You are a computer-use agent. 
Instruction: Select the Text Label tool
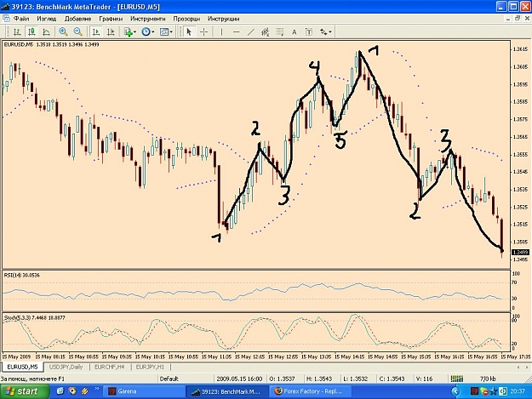coord(309,31)
